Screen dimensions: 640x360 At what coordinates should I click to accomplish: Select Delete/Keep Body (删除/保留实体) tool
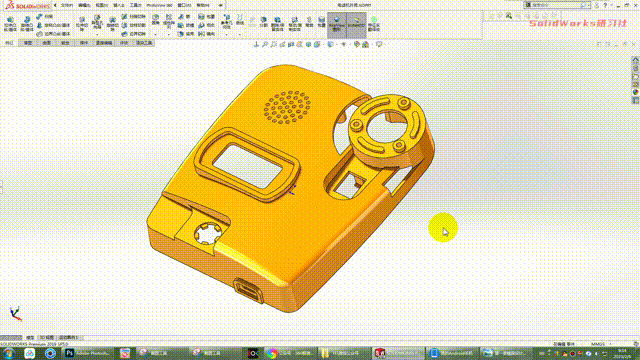tap(278, 24)
